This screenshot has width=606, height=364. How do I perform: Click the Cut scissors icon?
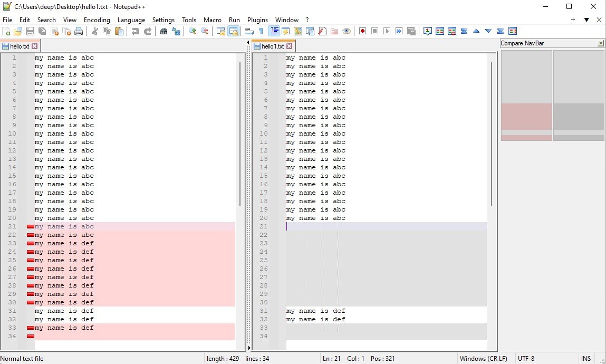point(95,31)
